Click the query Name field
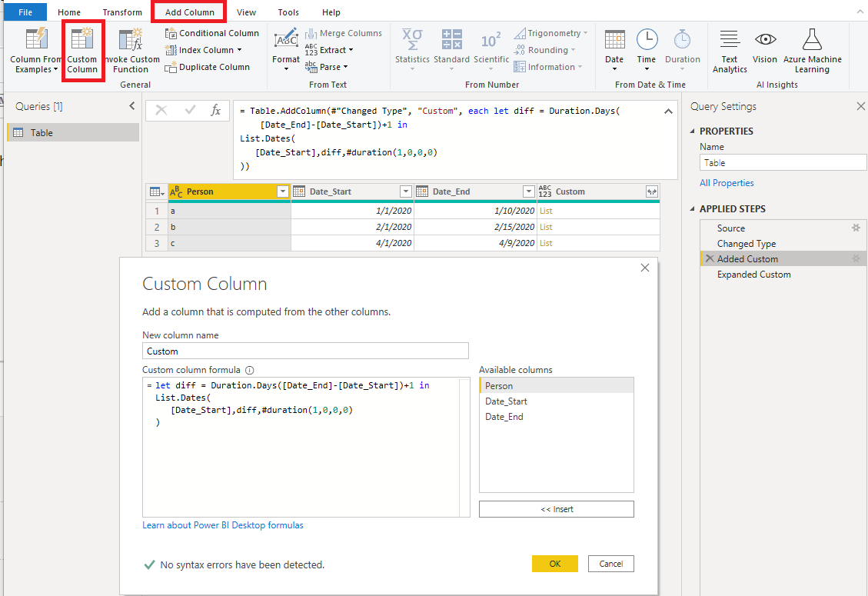The image size is (868, 596). [783, 163]
